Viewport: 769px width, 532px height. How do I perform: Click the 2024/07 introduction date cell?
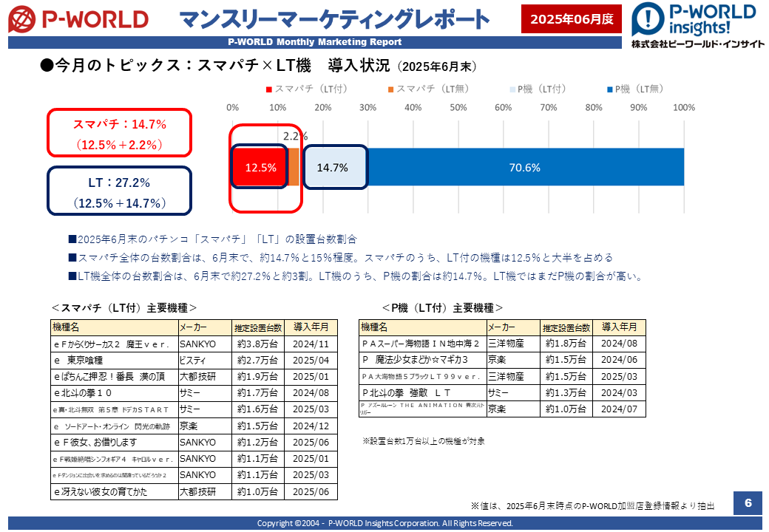coord(619,409)
